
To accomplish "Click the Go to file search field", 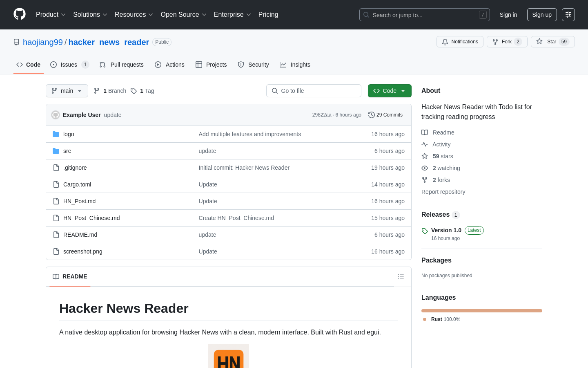I will click(x=314, y=91).
